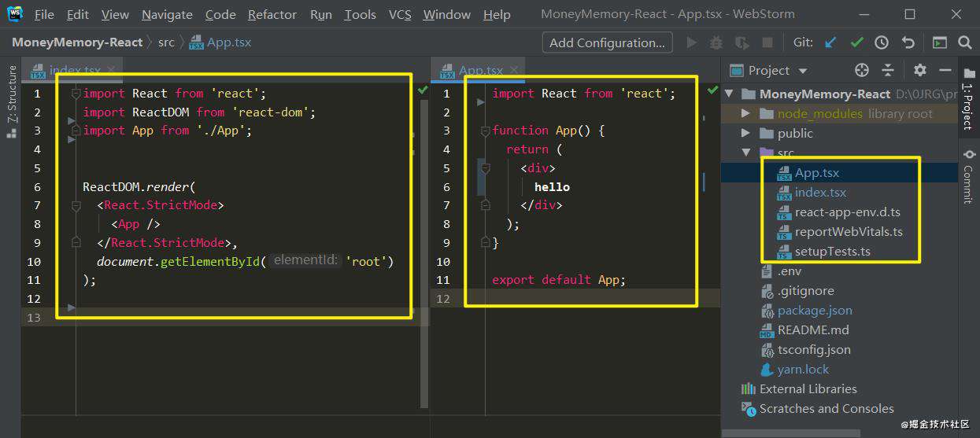Click MoneyMemory-React breadcrumb in navigation bar
The image size is (980, 438).
(x=77, y=42)
